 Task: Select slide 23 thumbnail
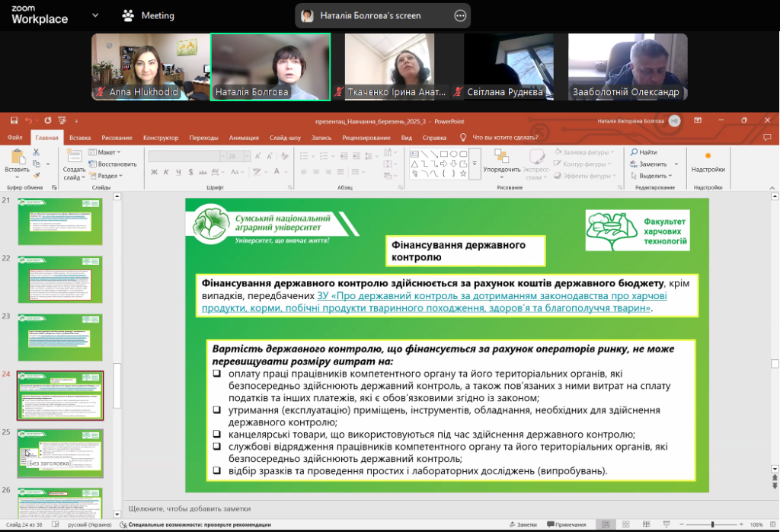tap(59, 333)
